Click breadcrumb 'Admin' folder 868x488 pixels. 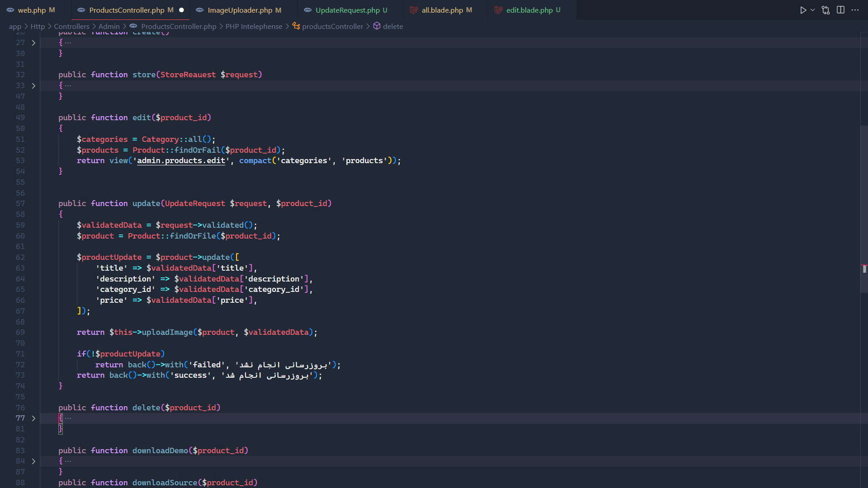click(109, 27)
